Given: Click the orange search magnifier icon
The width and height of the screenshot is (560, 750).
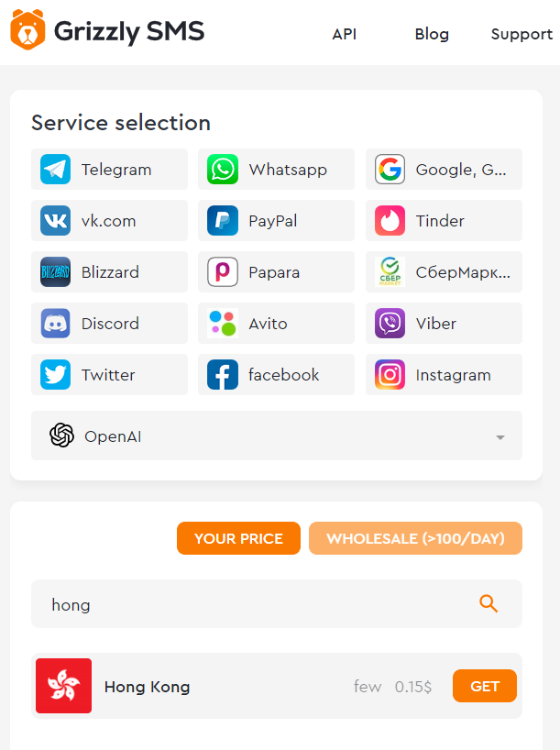Looking at the screenshot, I should (x=489, y=603).
